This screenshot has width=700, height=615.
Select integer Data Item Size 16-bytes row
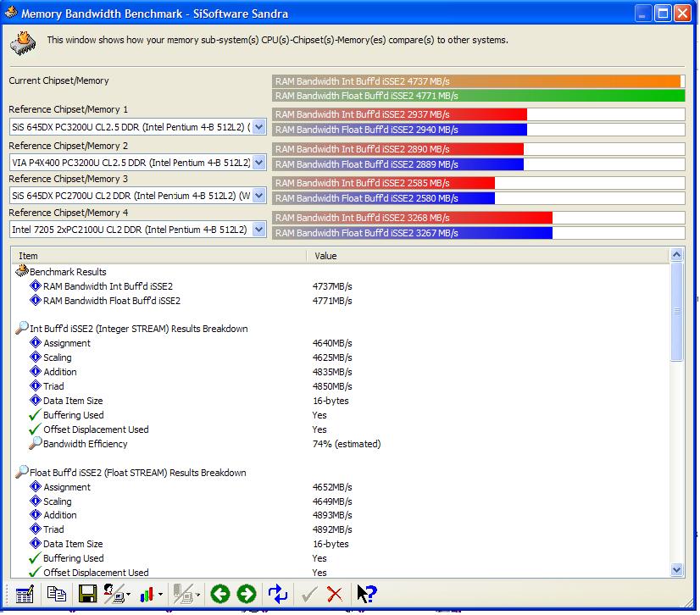pos(340,401)
